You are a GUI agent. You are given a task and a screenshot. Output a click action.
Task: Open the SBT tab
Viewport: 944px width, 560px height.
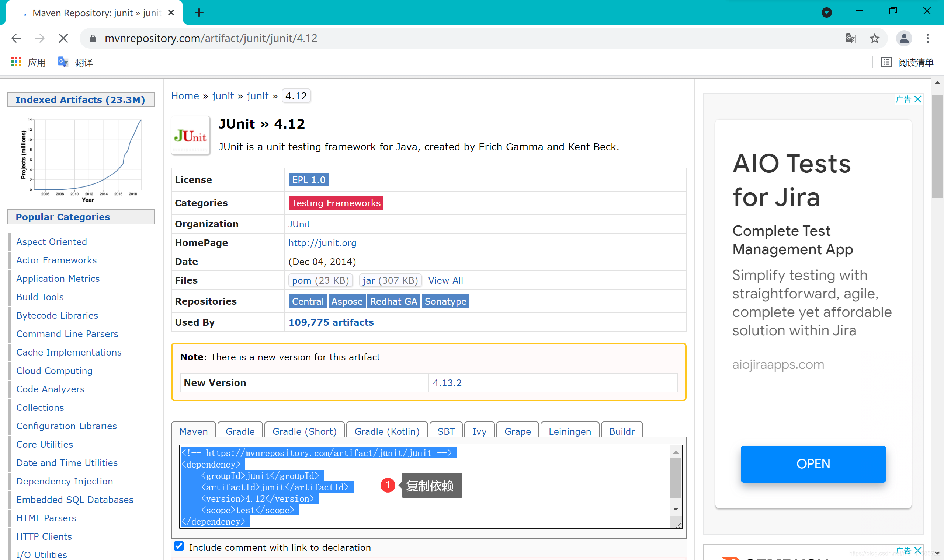click(446, 431)
